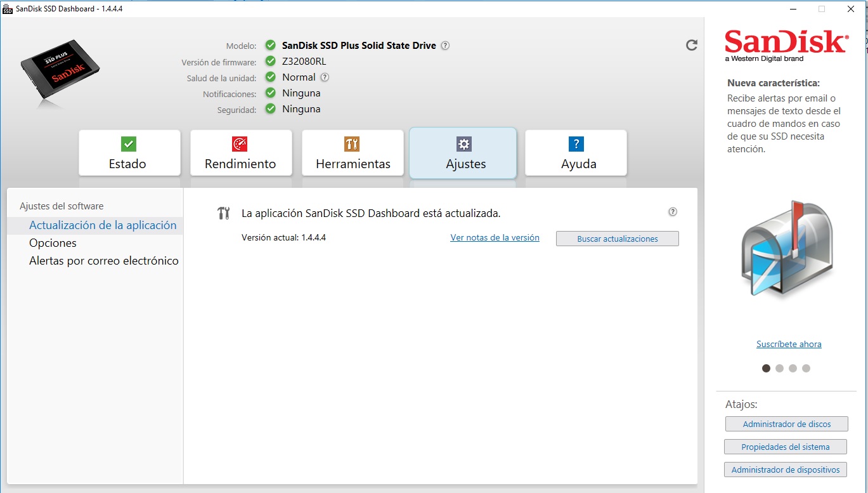This screenshot has height=493, width=868.
Task: Click Buscar actualizaciones button
Action: [x=618, y=239]
